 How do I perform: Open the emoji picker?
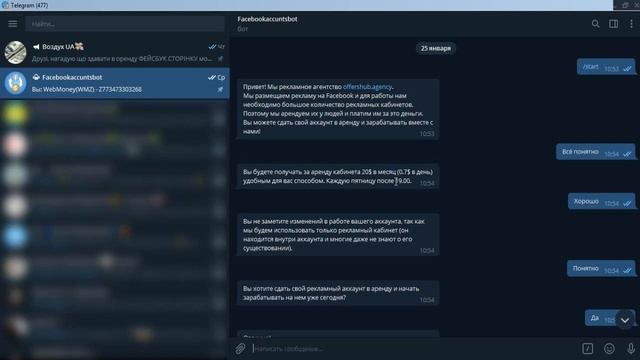(x=609, y=348)
